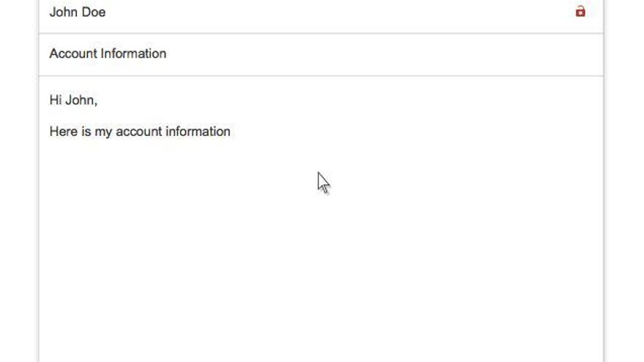Click the word account in message body

click(139, 132)
